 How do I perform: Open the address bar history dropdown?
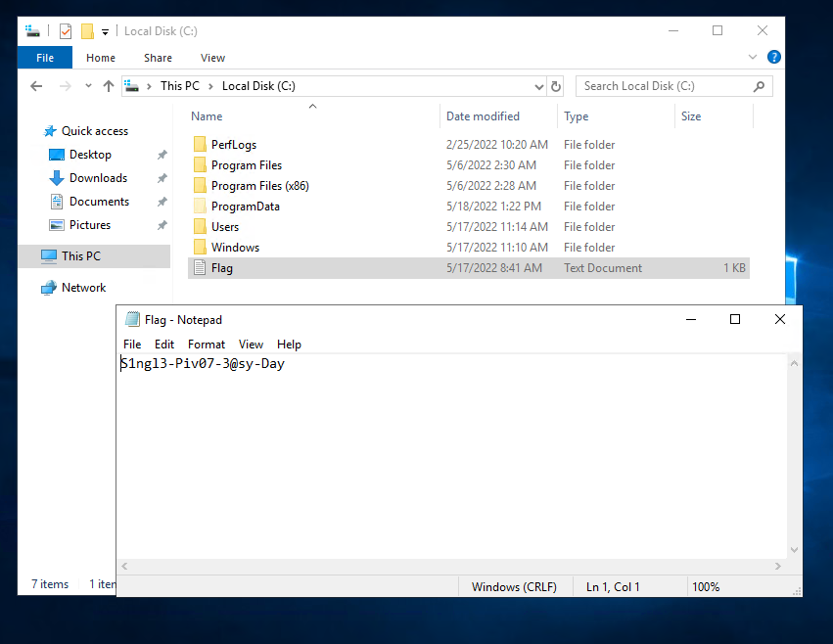[538, 86]
